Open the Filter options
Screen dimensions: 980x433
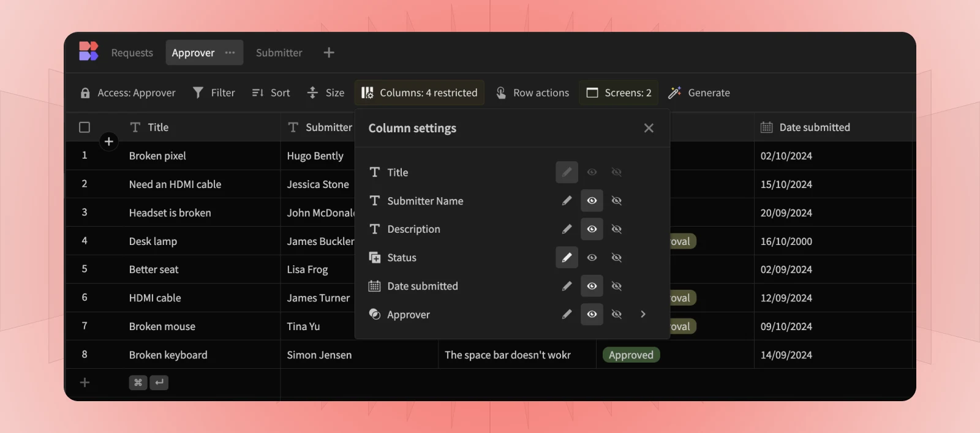[x=214, y=92]
